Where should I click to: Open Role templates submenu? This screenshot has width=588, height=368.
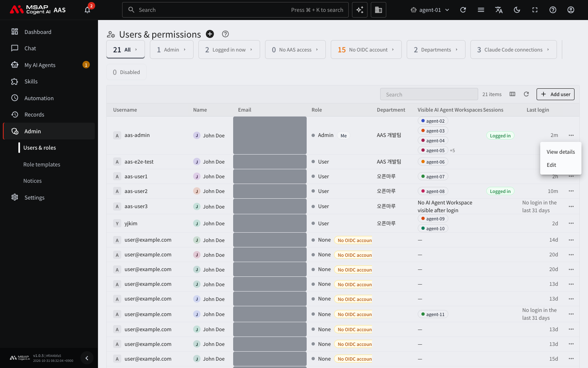coord(42,164)
